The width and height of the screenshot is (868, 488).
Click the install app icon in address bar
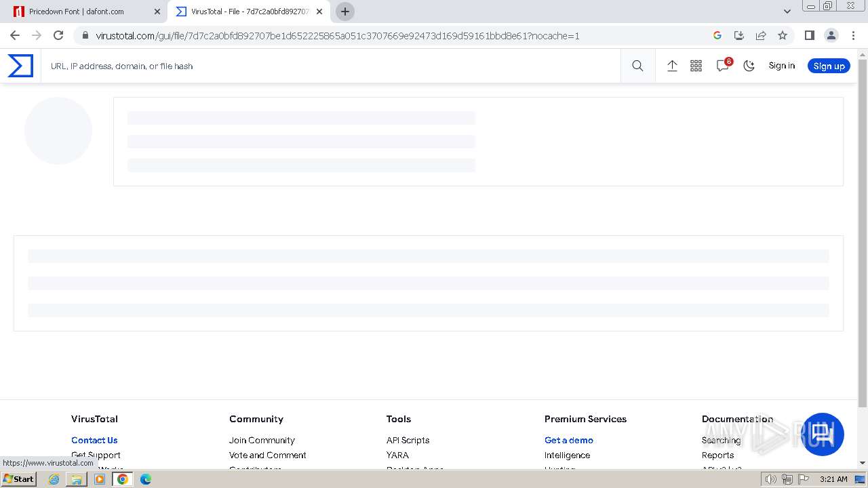[x=739, y=35]
